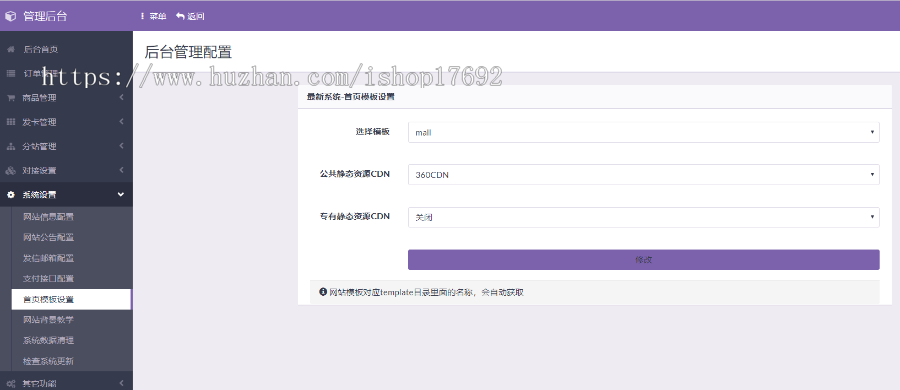Click the 系统设置 gear icon
Image resolution: width=900 pixels, height=390 pixels.
pyautogui.click(x=10, y=195)
